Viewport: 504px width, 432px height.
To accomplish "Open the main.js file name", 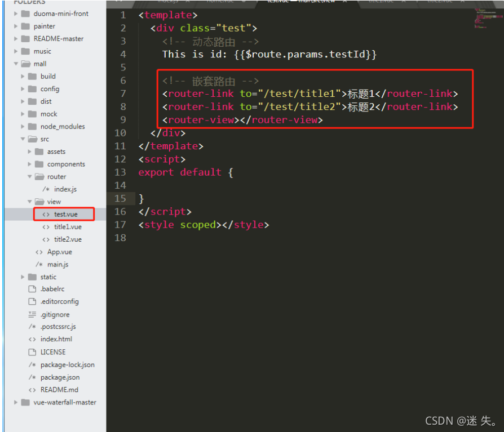I will click(x=58, y=264).
